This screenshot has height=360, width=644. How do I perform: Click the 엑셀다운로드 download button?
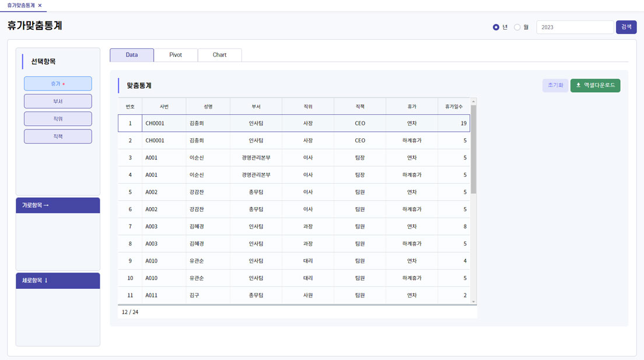(595, 86)
